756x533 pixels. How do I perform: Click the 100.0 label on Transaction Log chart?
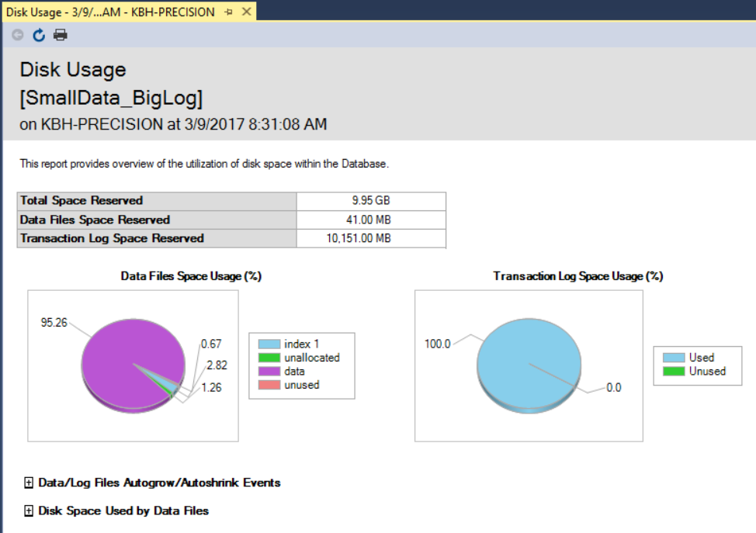tap(437, 343)
